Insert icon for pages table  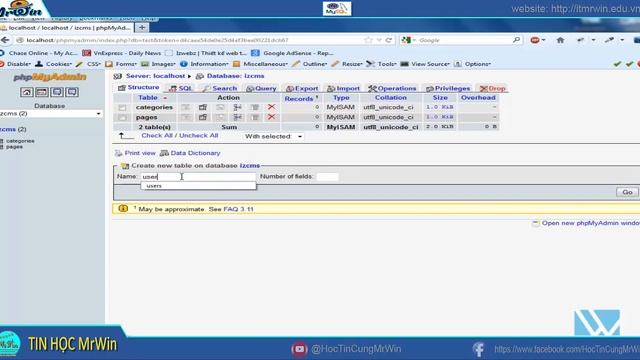click(x=238, y=117)
